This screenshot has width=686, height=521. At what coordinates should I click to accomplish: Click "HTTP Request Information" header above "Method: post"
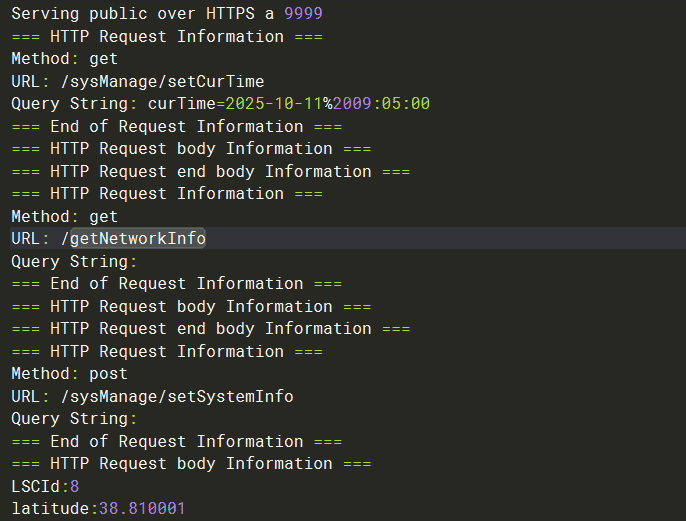(x=167, y=351)
